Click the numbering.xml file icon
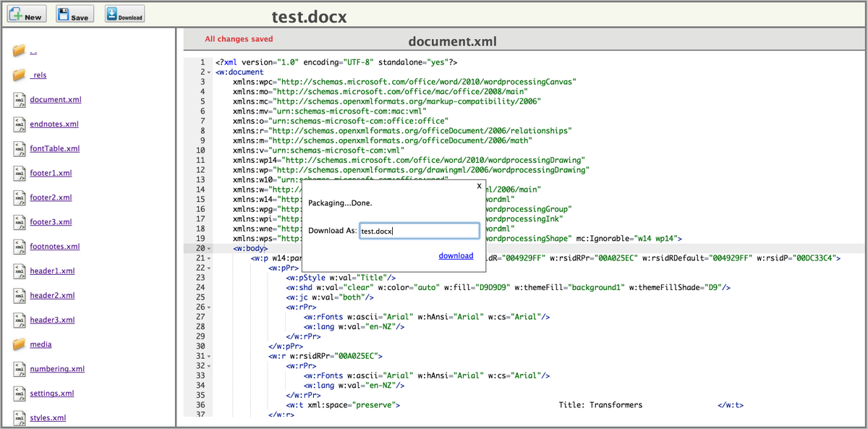The width and height of the screenshot is (868, 429). (x=18, y=368)
